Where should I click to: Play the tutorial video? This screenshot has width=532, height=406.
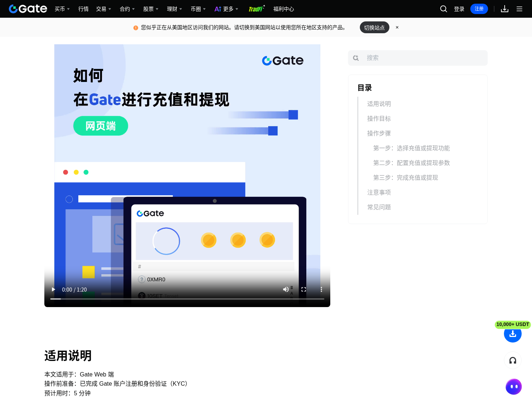(x=53, y=289)
